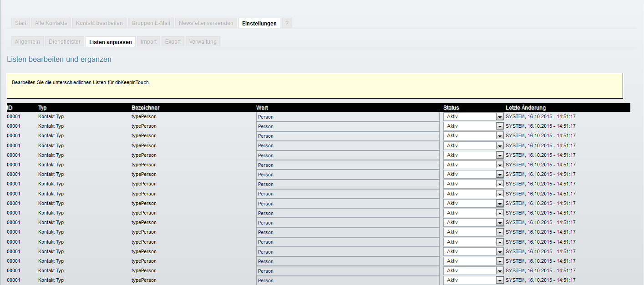Open the Dienstleister sub-tab
Image resolution: width=644 pixels, height=285 pixels.
tap(64, 42)
